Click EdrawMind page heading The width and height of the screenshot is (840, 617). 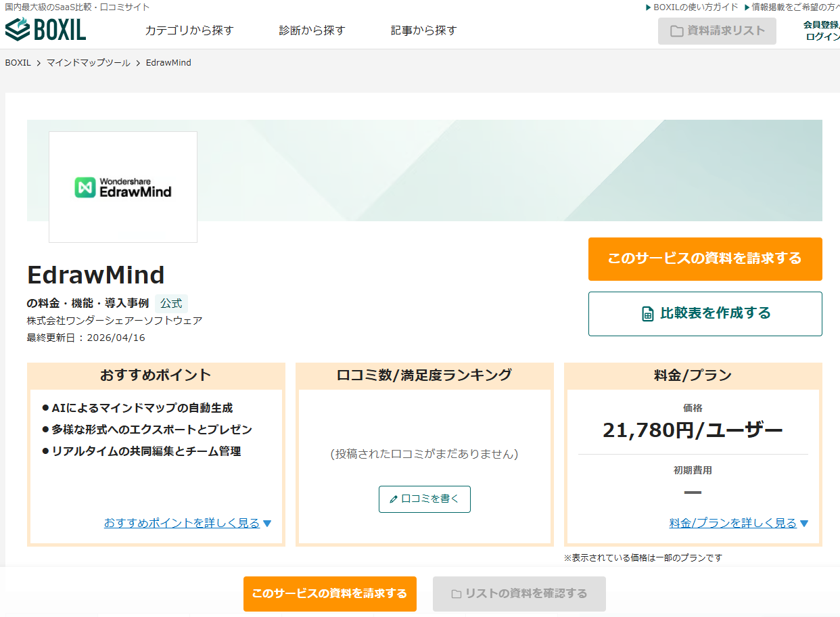click(96, 275)
